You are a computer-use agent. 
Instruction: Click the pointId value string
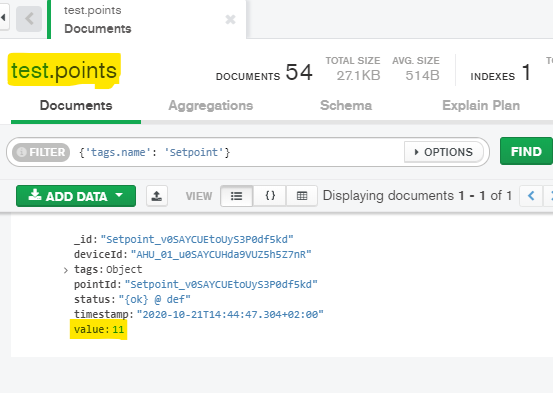[221, 284]
